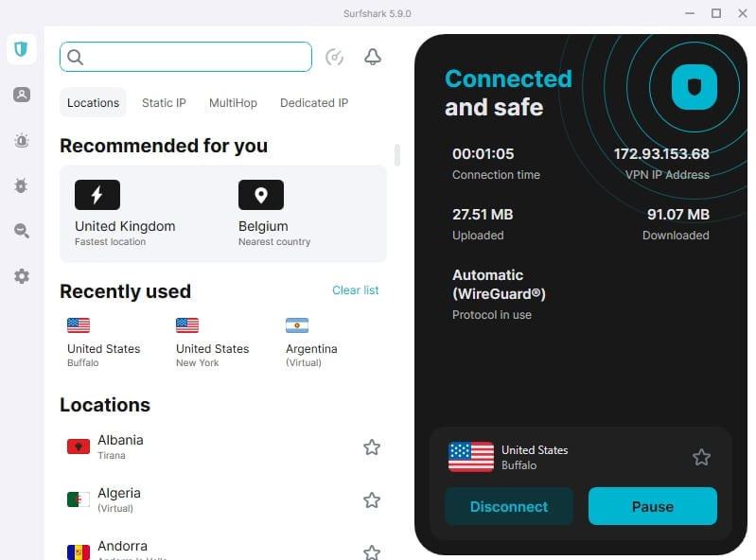Open the Dedicated IP tab
Screen dimensions: 756x560
tap(314, 103)
